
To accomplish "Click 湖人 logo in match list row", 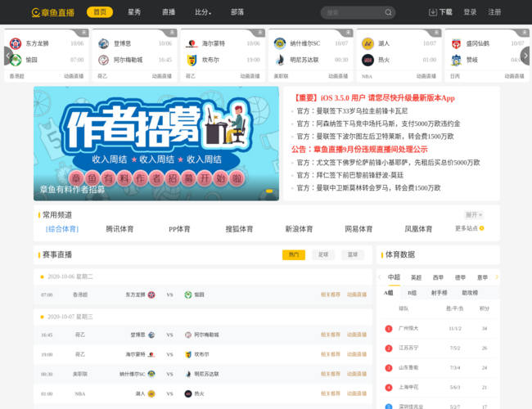I will [151, 393].
